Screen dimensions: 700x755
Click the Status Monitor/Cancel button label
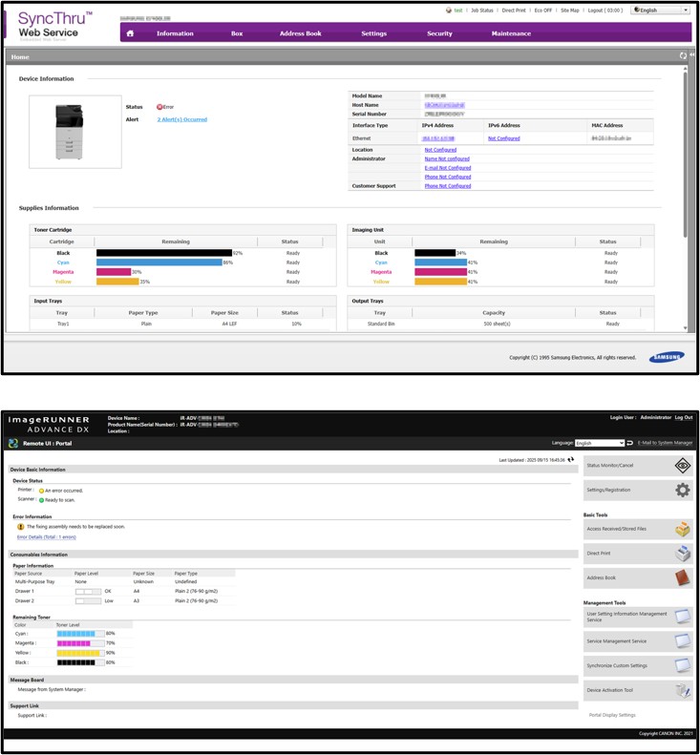tap(610, 466)
